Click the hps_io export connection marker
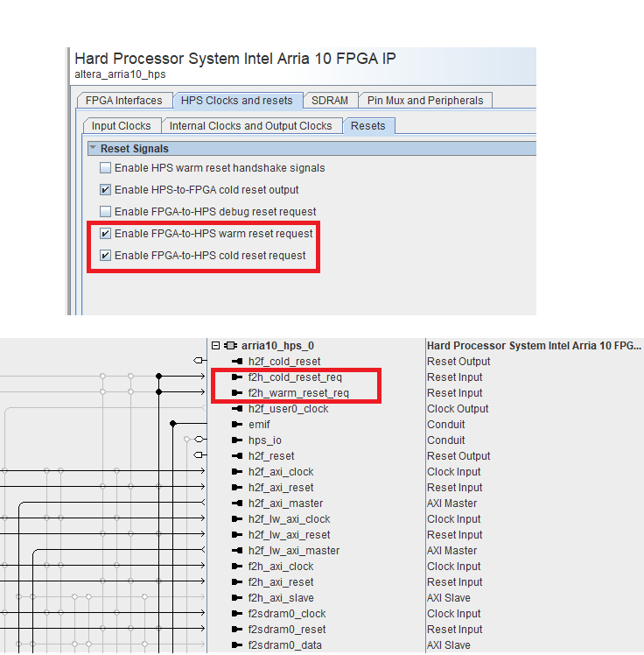 [199, 439]
